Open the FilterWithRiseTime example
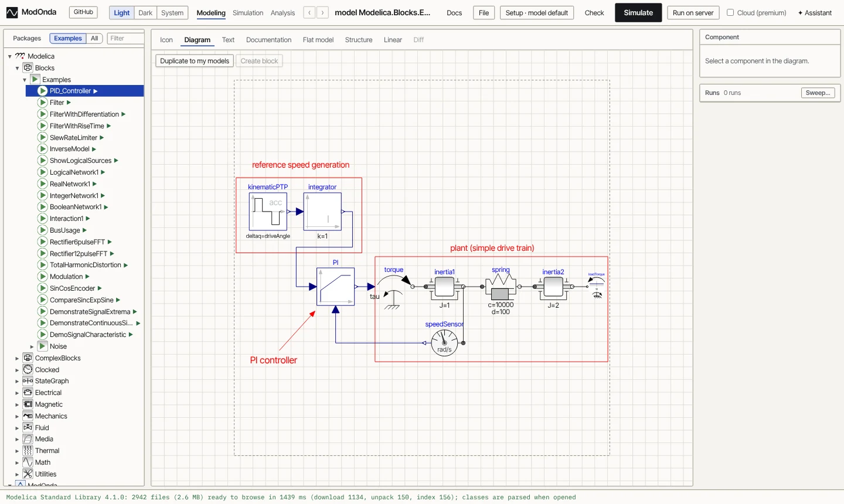This screenshot has width=844, height=504. click(x=77, y=126)
